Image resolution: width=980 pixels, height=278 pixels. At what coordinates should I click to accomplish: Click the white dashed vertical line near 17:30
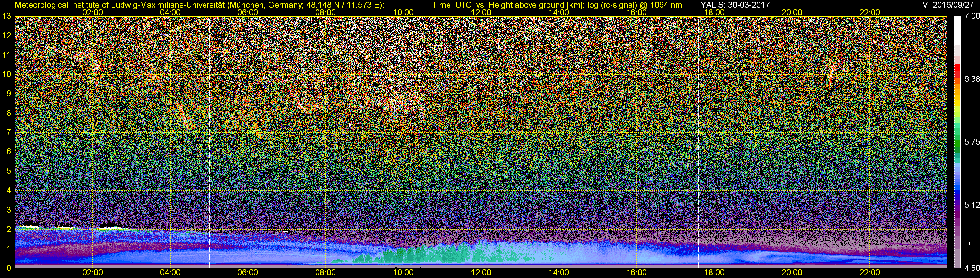click(x=698, y=142)
